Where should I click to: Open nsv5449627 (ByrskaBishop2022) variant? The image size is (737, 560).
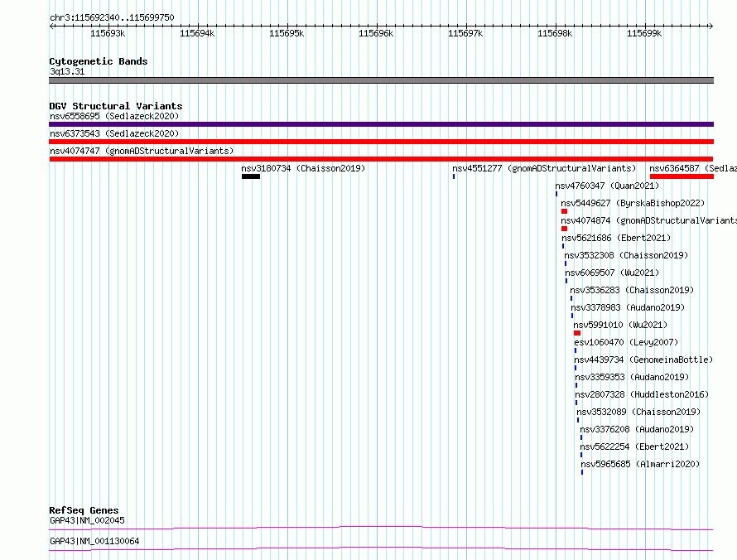[633, 203]
